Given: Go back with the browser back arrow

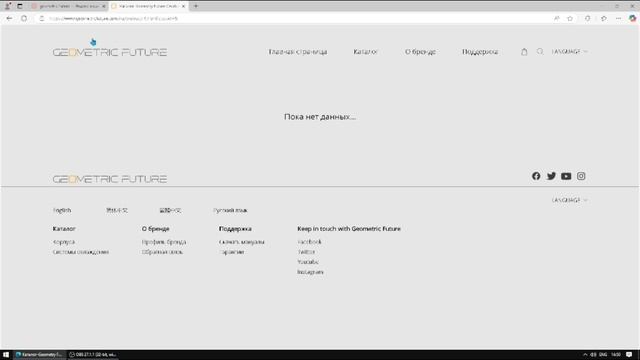Looking at the screenshot, I should (9, 18).
